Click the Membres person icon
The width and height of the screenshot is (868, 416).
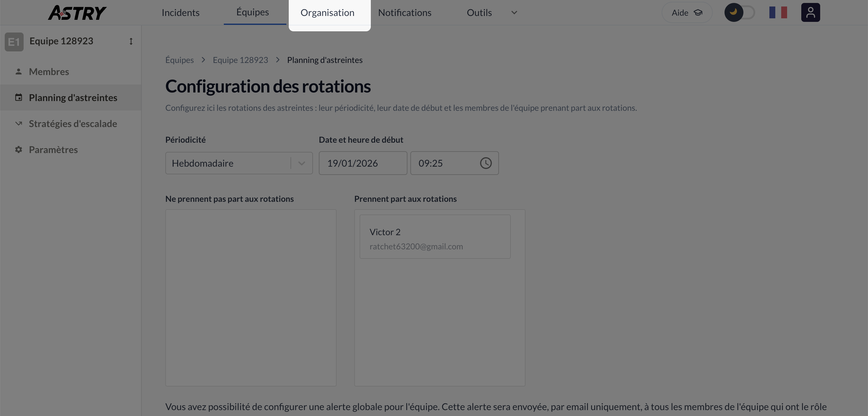point(19,71)
